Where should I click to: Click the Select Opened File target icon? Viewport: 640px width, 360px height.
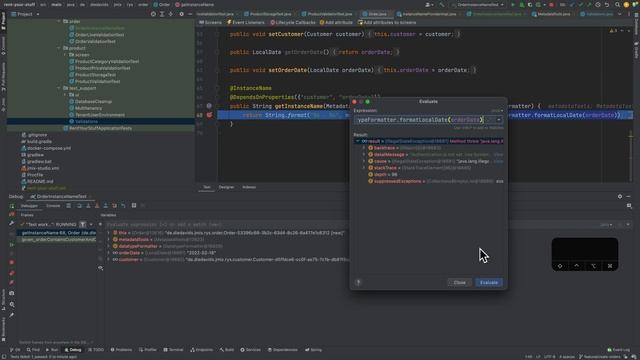point(153,14)
